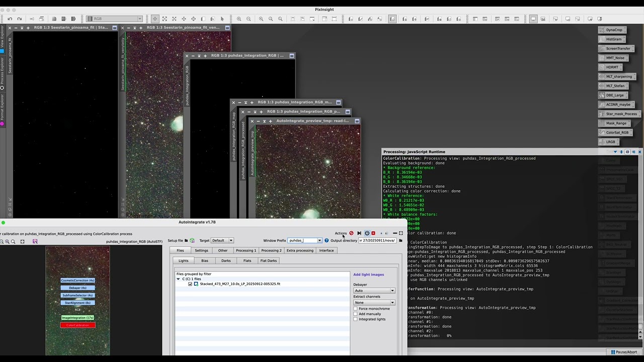Click the Window Prefix text field
Image resolution: width=644 pixels, height=362 pixels.
pos(302,240)
